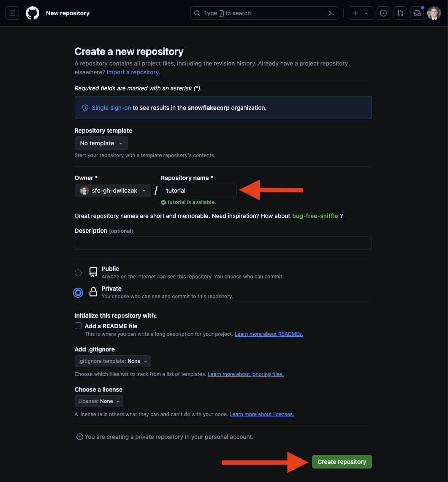Open the Owner sfc-gh-dwilczak dropdown
448x482 pixels.
pyautogui.click(x=113, y=191)
